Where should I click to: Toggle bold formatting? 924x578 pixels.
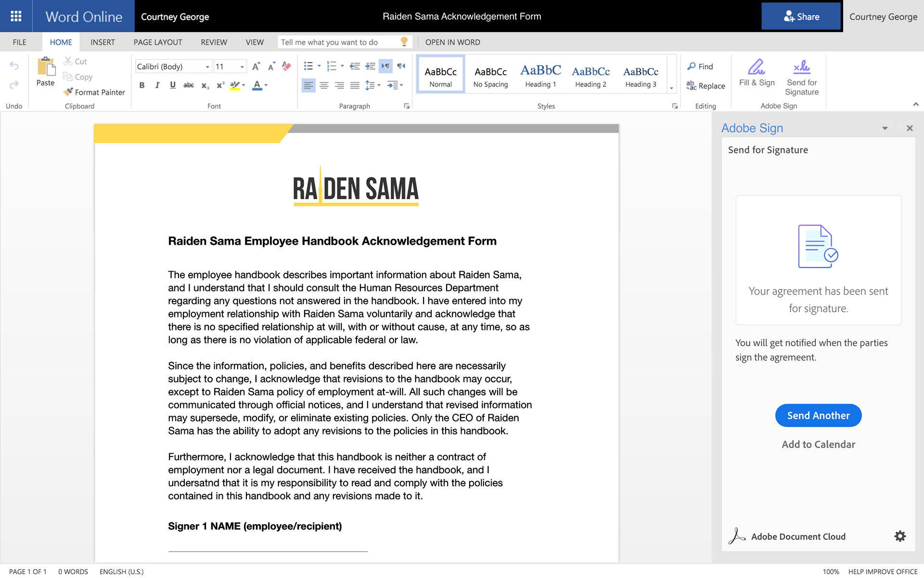(142, 85)
